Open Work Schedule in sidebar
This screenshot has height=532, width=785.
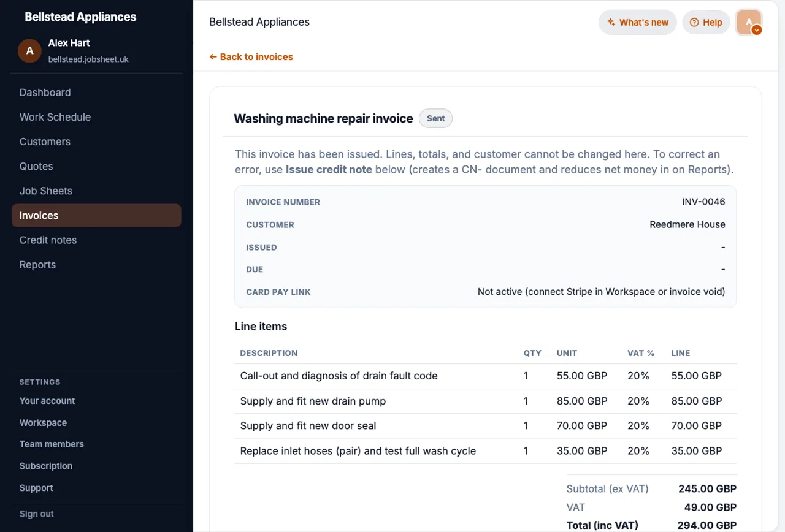click(55, 117)
